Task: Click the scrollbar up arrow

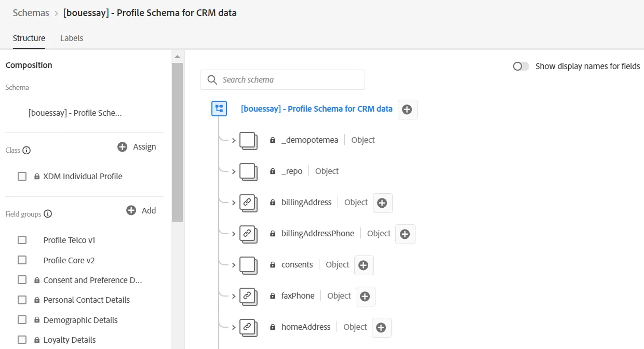Action: 177,57
